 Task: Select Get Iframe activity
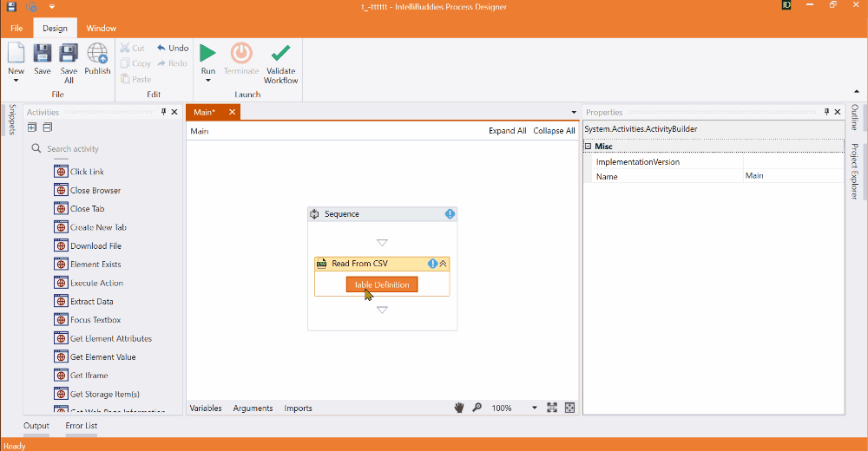point(81,376)
